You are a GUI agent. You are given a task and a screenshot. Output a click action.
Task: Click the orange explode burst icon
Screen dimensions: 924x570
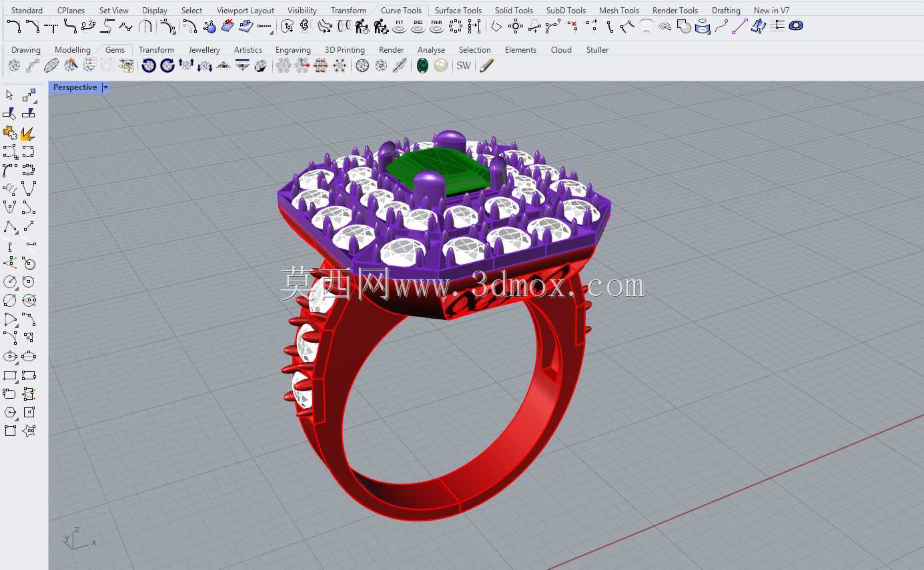coord(28,133)
